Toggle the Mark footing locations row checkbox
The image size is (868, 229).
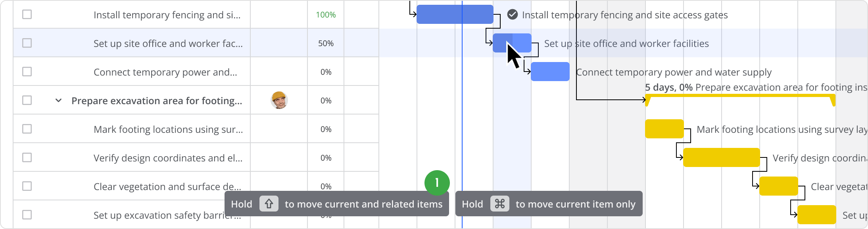(x=27, y=129)
